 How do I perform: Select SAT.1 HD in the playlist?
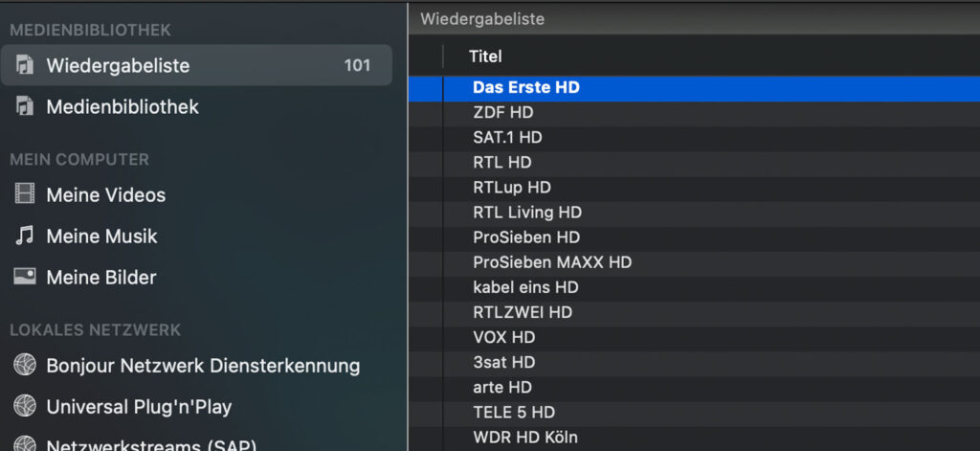[507, 138]
